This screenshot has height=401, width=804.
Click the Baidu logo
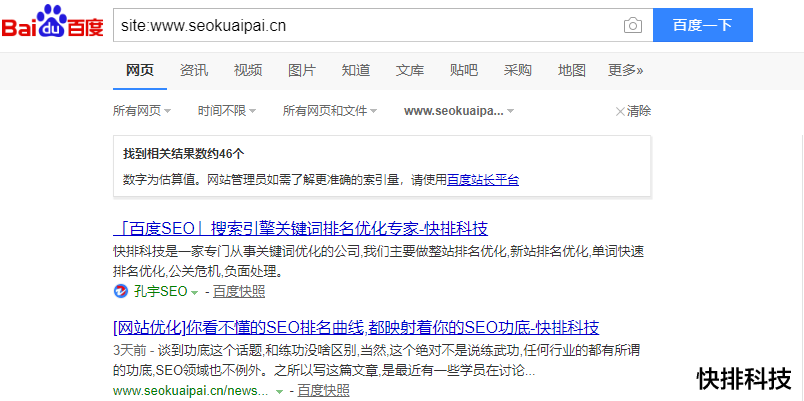point(53,21)
